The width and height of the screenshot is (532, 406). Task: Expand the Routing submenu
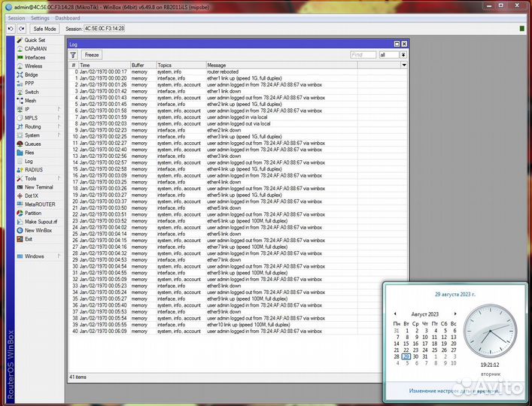[x=59, y=126]
